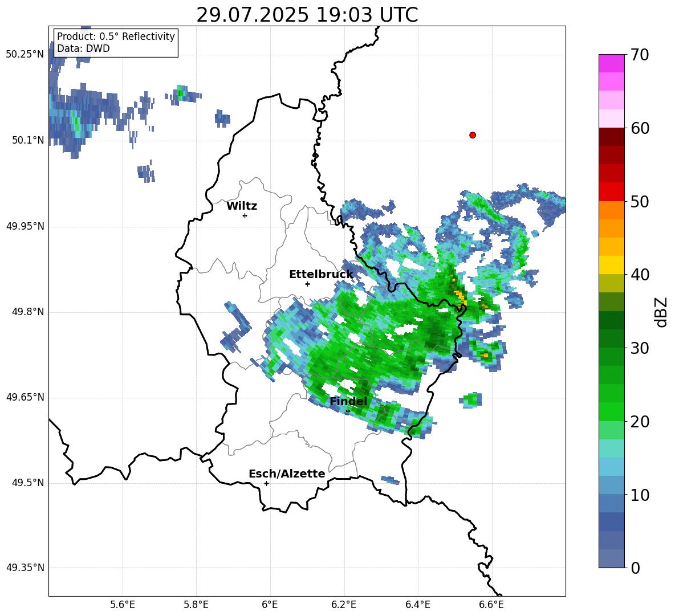Click the 70 tick on colorbar
Viewport: 675px width, 616px height.
640,55
